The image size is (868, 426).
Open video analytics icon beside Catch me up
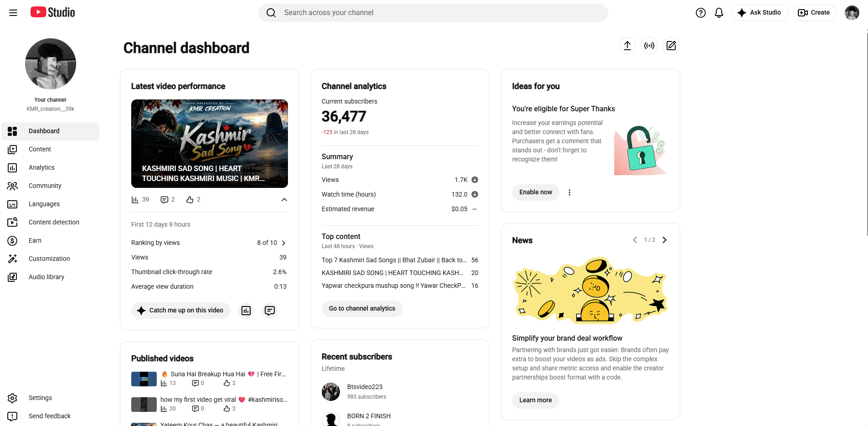point(246,311)
